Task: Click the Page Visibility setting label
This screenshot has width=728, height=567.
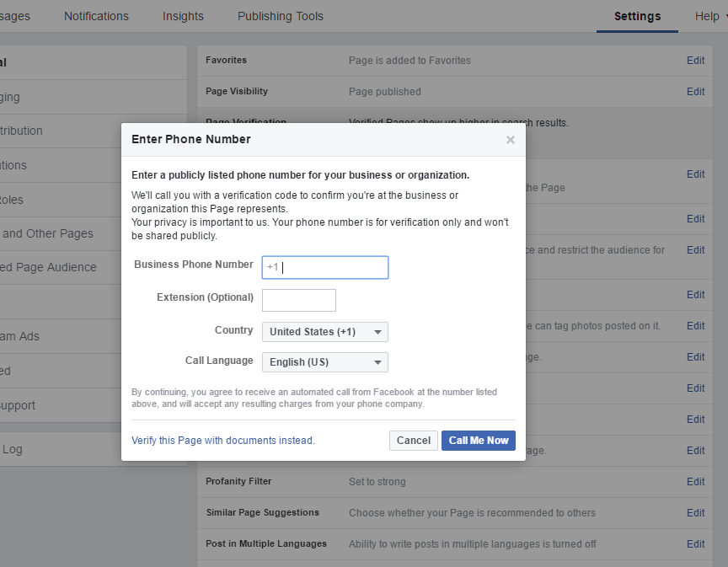Action: point(237,91)
